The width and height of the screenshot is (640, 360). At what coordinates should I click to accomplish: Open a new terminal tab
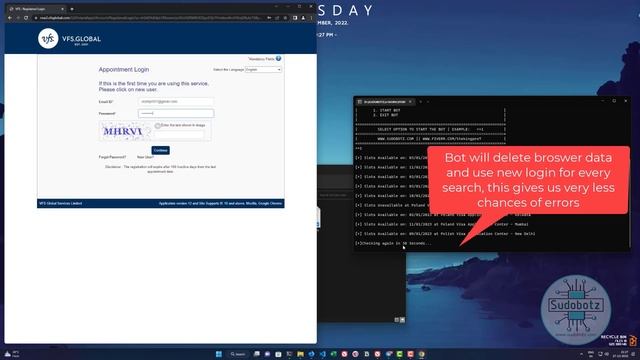coord(420,102)
